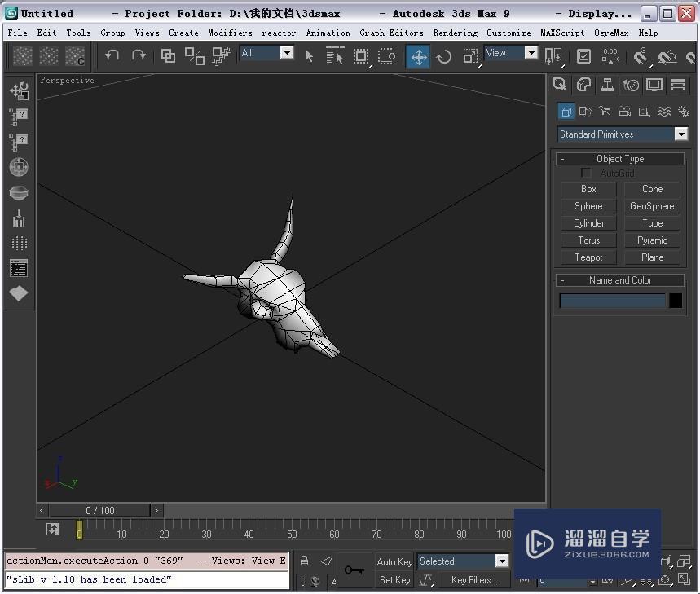Select the Move transform tool

pos(418,56)
